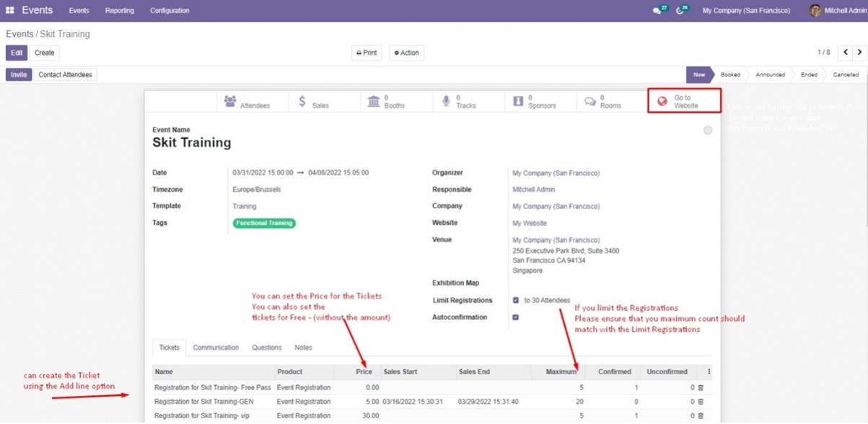Toggle the Limit Registrations checkbox

[515, 301]
